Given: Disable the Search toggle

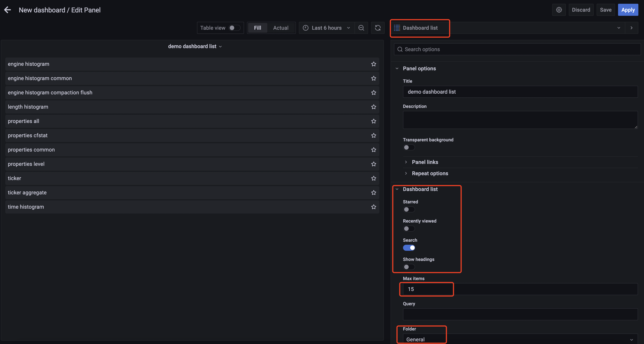Looking at the screenshot, I should coord(409,248).
